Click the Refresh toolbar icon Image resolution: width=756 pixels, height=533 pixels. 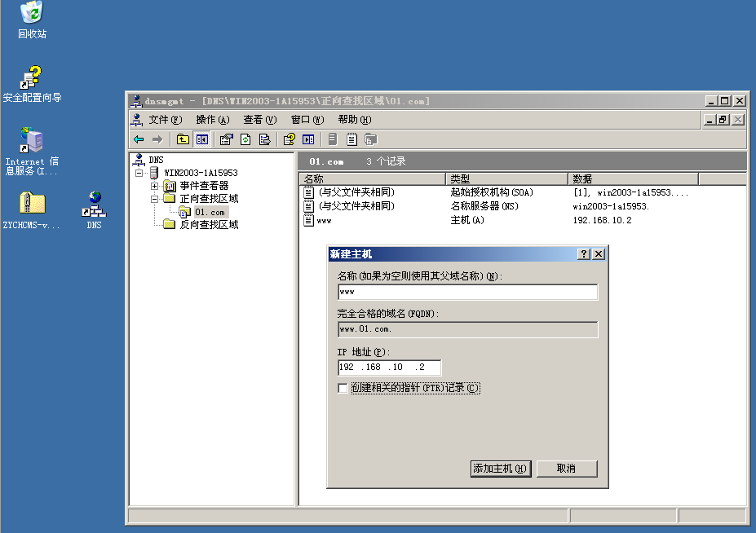tap(245, 139)
